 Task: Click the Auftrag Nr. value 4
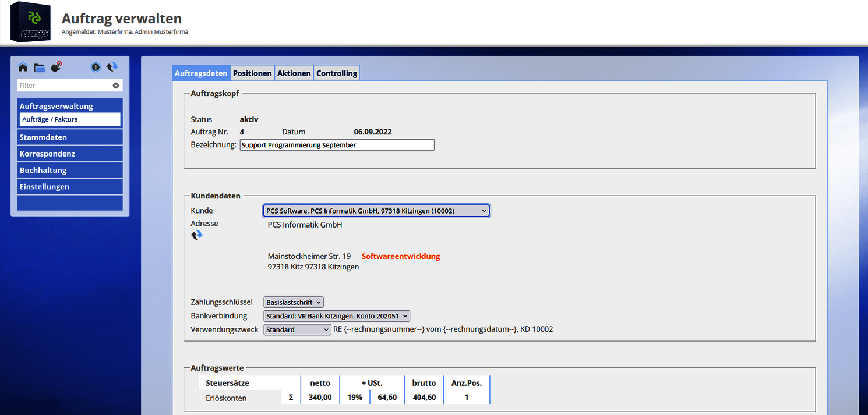coord(242,132)
